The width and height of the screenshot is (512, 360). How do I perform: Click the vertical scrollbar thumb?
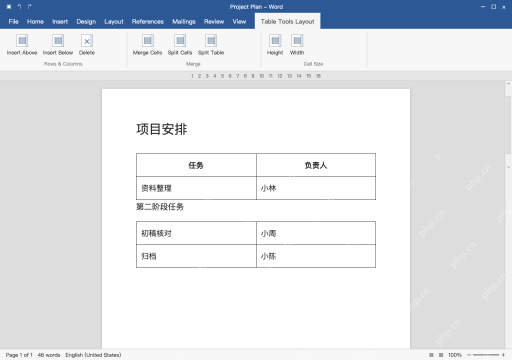[x=508, y=125]
